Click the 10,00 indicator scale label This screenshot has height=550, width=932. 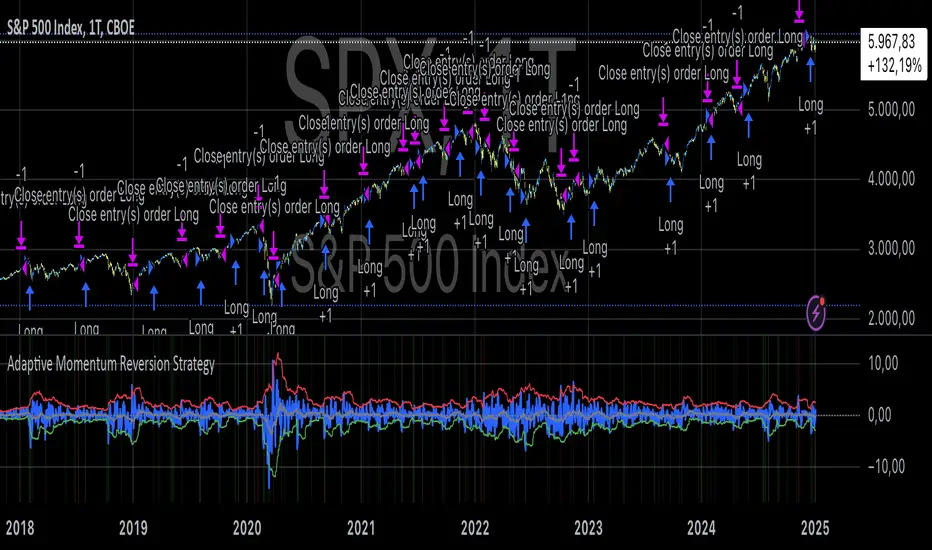883,363
